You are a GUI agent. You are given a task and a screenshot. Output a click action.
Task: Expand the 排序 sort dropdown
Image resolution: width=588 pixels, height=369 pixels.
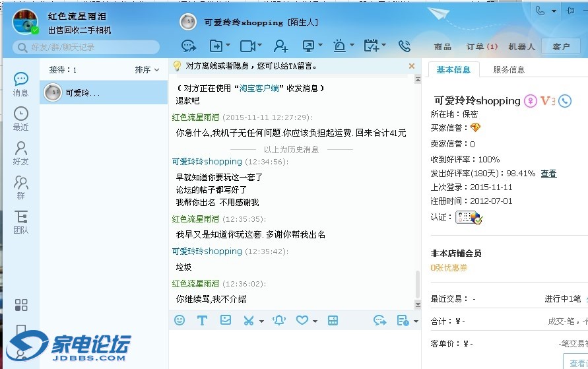coord(147,70)
